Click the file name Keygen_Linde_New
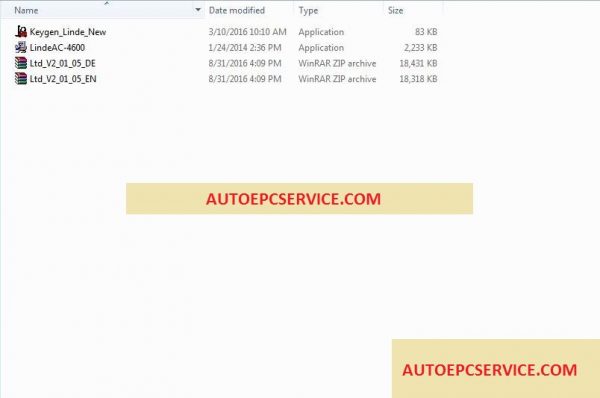Viewport: 600px width, 398px height. pos(68,32)
